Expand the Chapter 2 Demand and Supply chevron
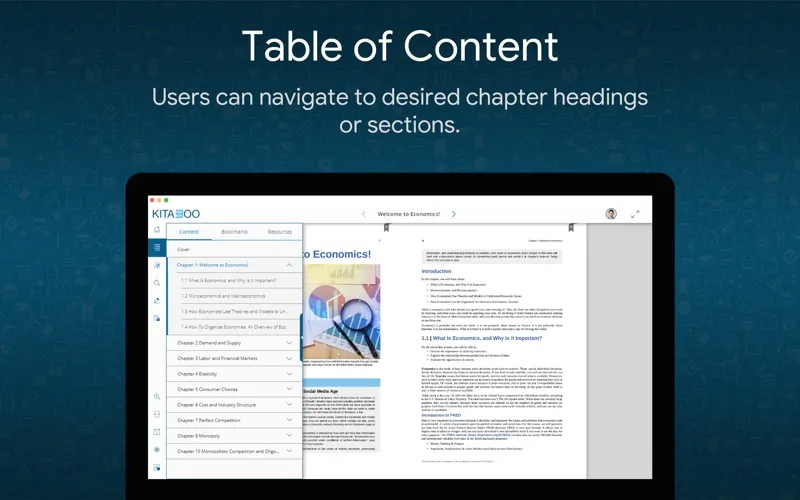This screenshot has height=500, width=800. 289,343
